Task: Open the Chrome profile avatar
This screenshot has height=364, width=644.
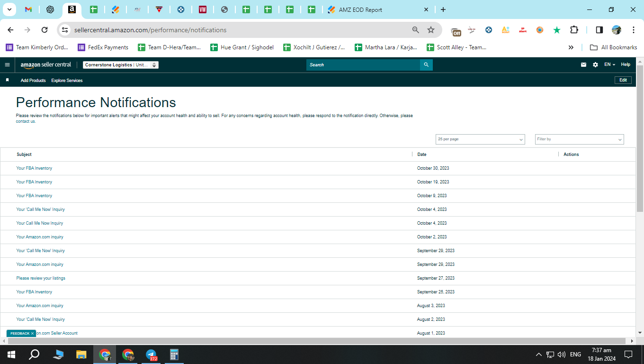Action: pos(616,30)
